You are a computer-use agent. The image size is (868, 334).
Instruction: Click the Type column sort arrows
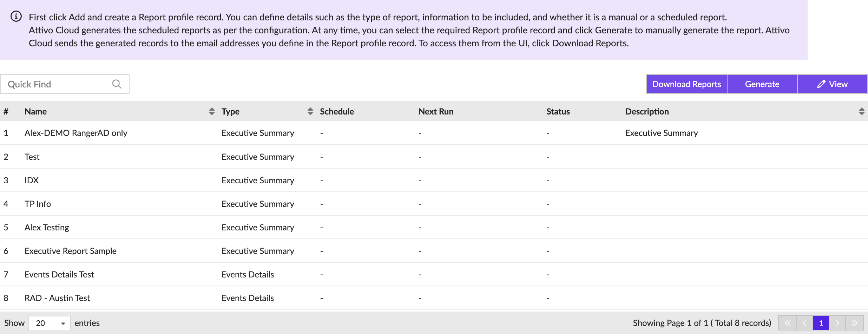[310, 111]
